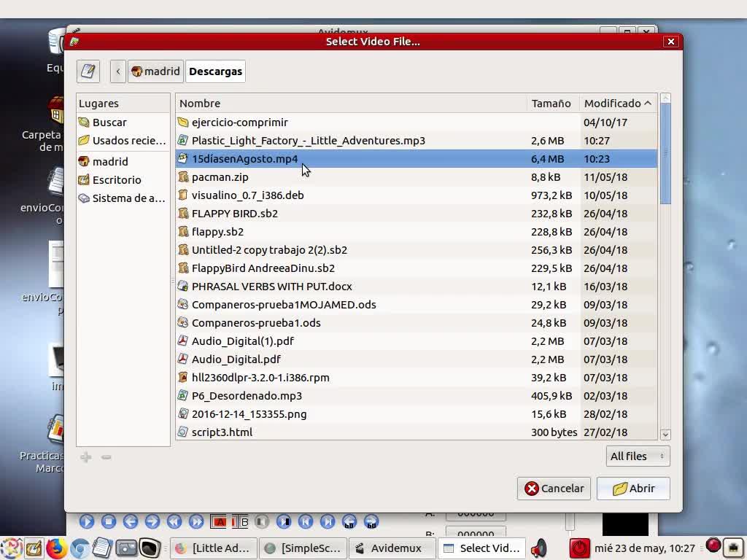Select the madrid home path button
Image resolution: width=747 pixels, height=560 pixels.
[x=155, y=71]
